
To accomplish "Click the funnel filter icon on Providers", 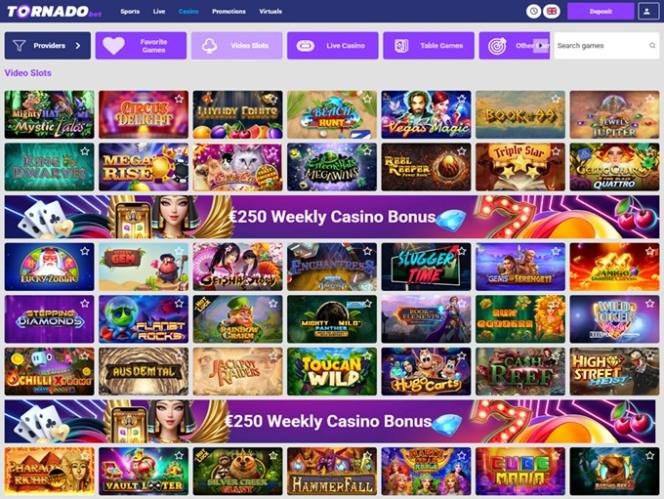I will tap(19, 45).
